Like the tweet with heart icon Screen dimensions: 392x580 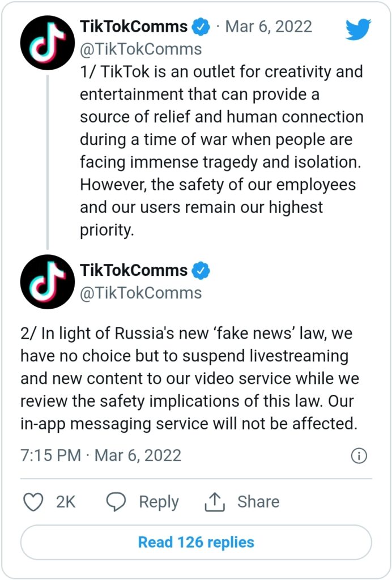(x=33, y=502)
